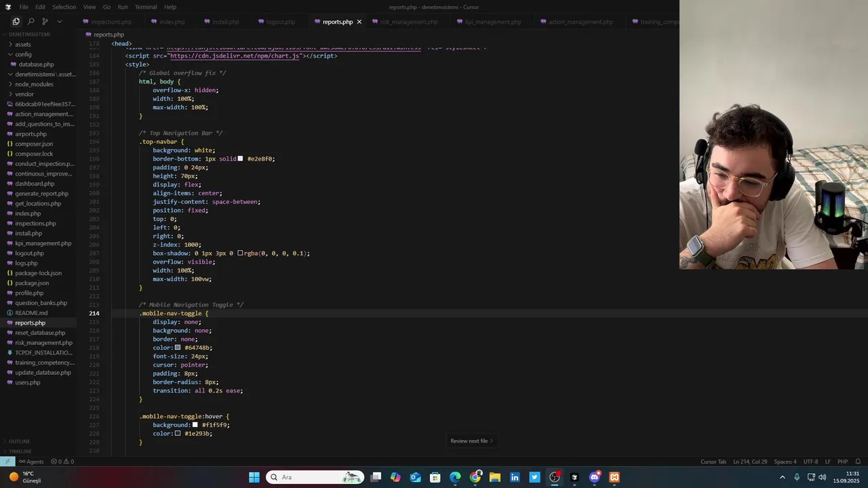
Task: Open dashboard.php in the file tree
Action: click(35, 184)
